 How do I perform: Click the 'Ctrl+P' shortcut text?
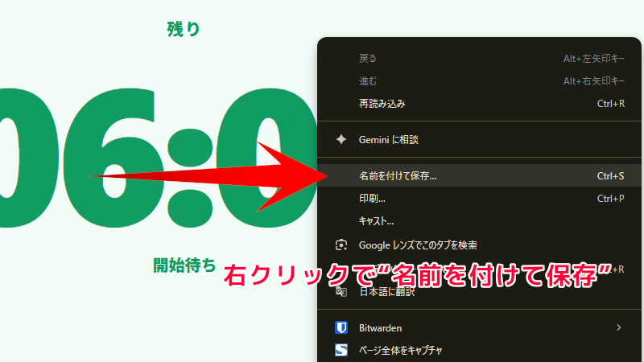[x=610, y=199]
